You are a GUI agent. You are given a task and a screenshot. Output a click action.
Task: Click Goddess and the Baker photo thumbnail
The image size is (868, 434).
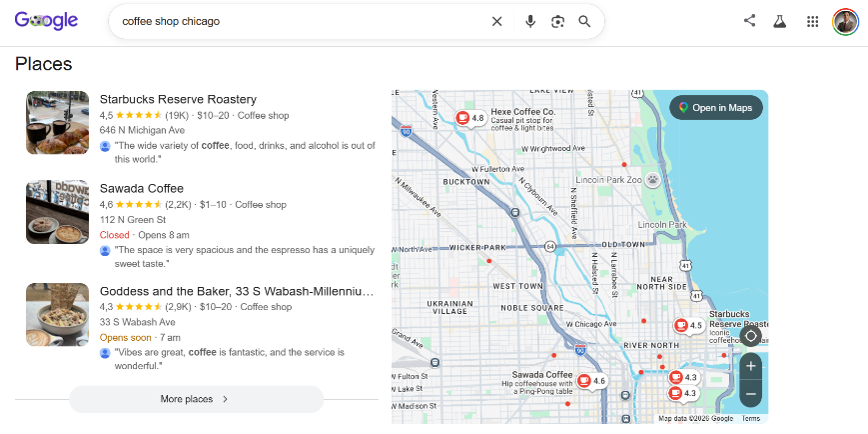(57, 314)
